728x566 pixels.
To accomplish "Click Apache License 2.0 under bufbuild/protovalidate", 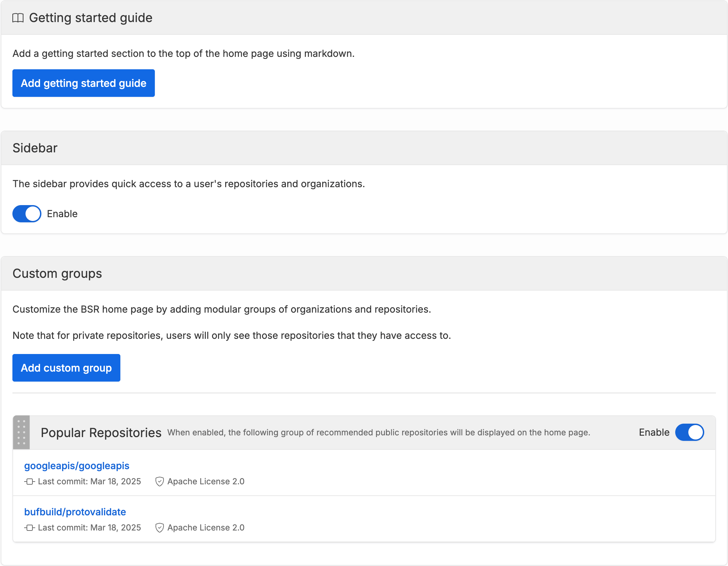I will pyautogui.click(x=206, y=528).
